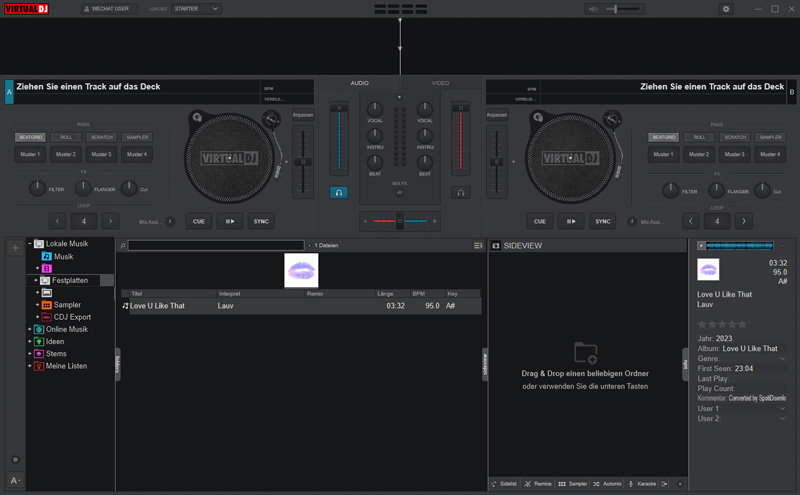Double the loop length on deck B
800x495 pixels.
click(x=743, y=221)
